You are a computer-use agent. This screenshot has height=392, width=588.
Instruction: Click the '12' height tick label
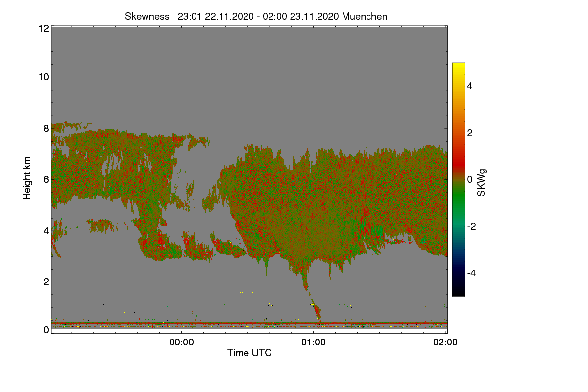tap(43, 28)
